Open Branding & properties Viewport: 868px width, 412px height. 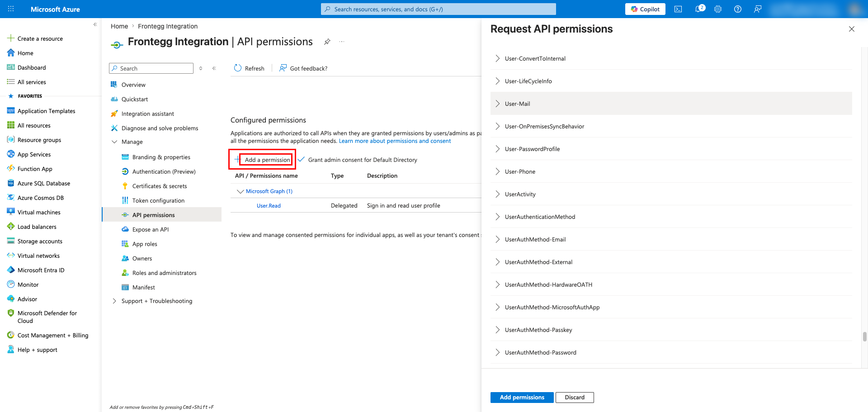tap(162, 157)
